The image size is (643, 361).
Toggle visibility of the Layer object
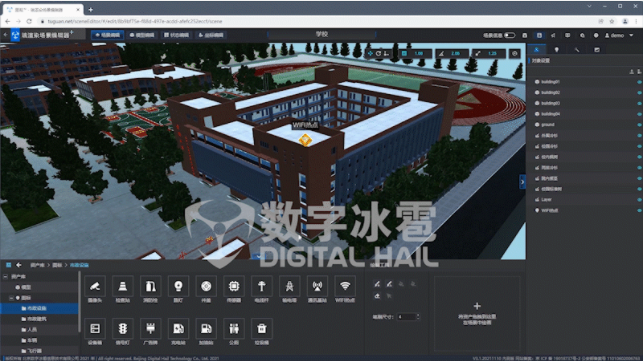639,200
